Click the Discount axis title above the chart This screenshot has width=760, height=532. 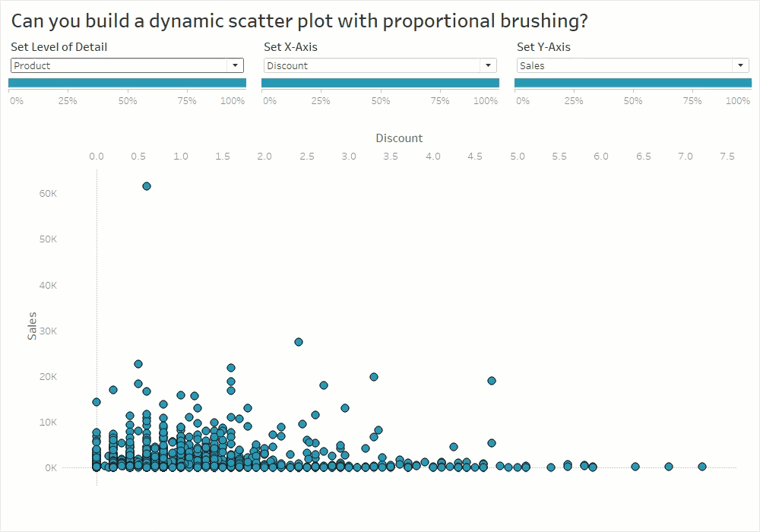point(399,138)
